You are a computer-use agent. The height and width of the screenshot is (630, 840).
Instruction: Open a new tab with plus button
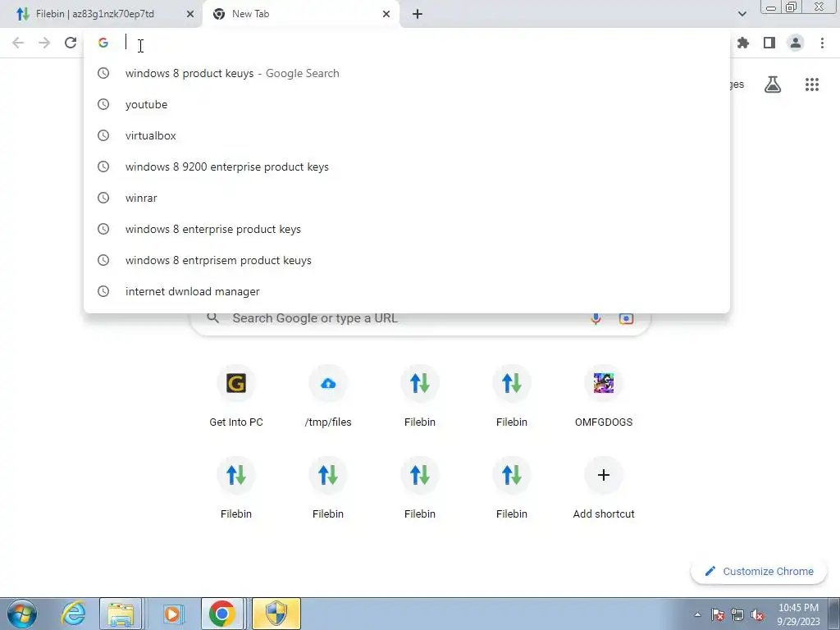click(x=418, y=14)
